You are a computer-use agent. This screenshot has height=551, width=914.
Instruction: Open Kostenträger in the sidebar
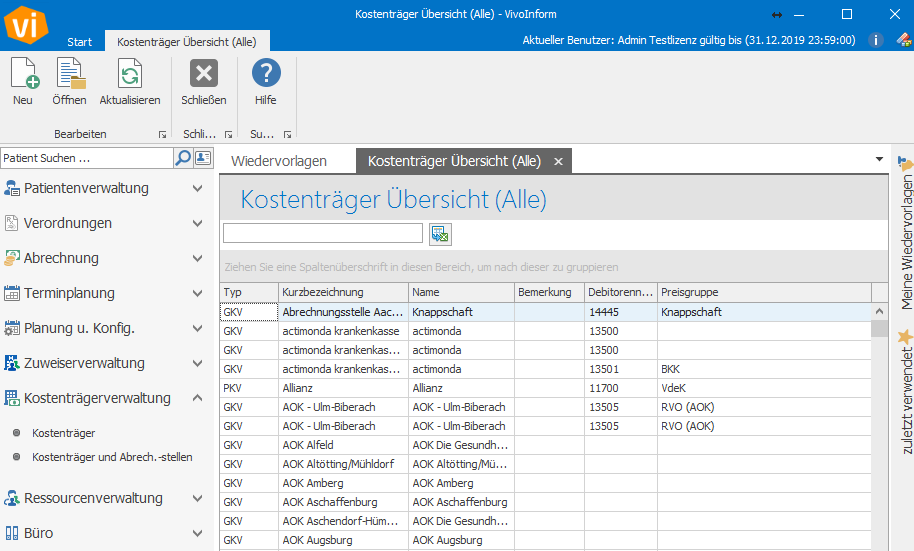pyautogui.click(x=64, y=433)
